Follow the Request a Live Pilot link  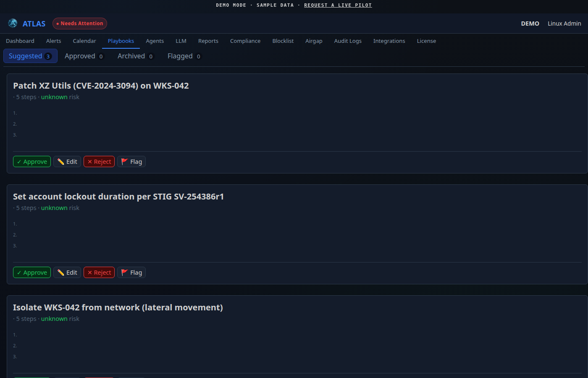pos(338,5)
